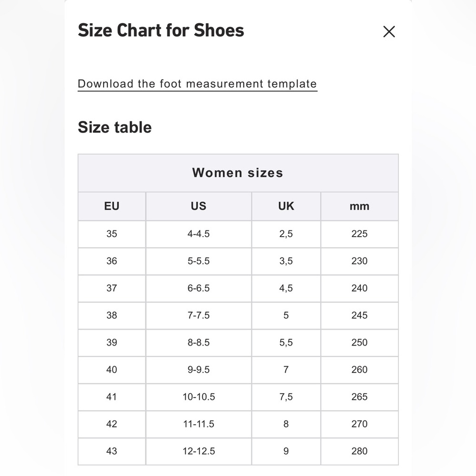Click the US 5-5.5 size cell
Viewport: 476px width, 476px height.
coord(198,261)
